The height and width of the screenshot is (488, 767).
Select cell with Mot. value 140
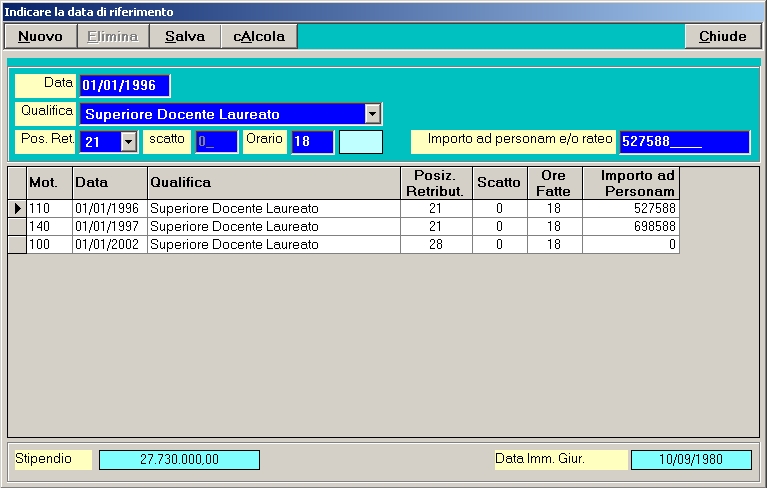coord(49,226)
